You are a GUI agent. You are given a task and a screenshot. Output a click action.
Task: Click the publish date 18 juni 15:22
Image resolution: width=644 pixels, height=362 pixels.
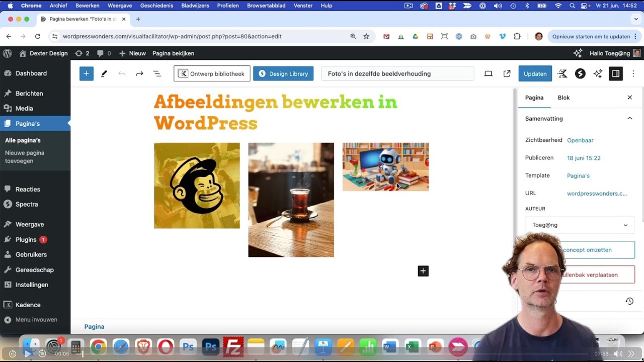tap(584, 158)
